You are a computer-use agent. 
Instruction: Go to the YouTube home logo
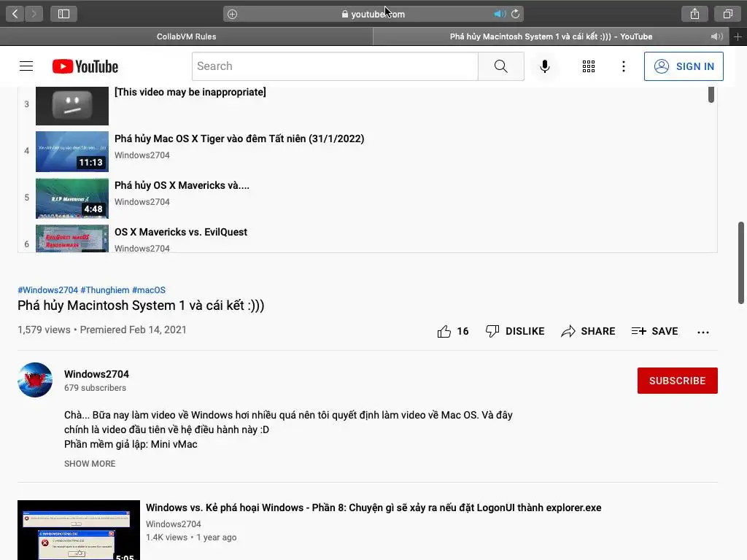tap(85, 66)
